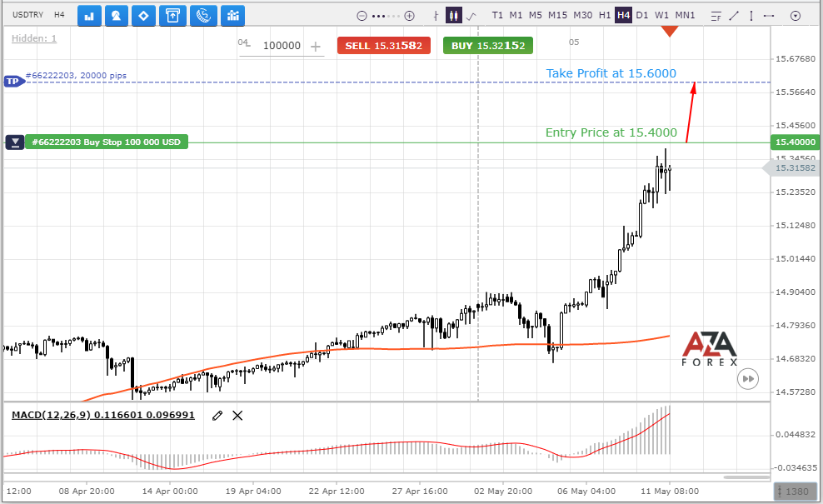The width and height of the screenshot is (823, 504).
Task: Select the horizontal line drawing tool
Action: (769, 17)
